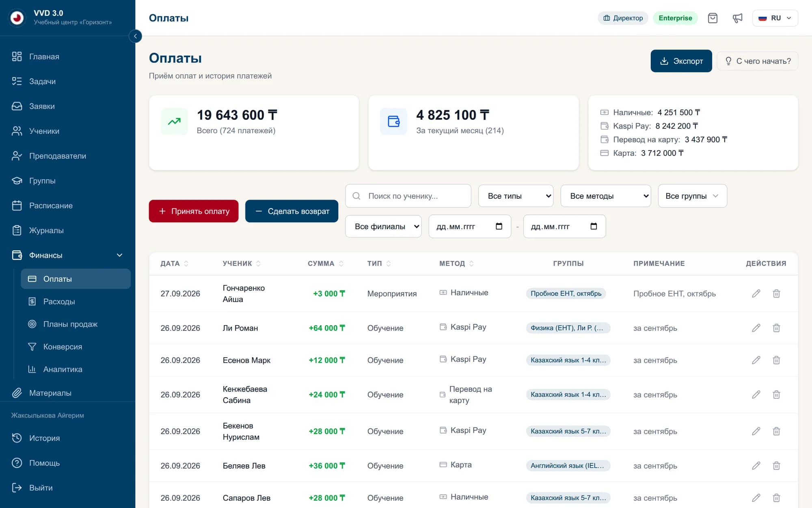
Task: Sort table by Метод column header
Action: pyautogui.click(x=456, y=263)
